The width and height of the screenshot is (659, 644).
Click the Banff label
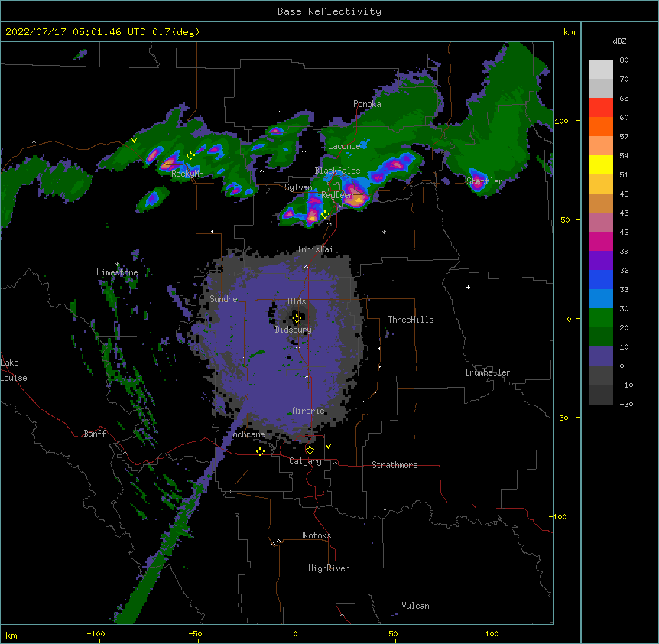(x=95, y=434)
